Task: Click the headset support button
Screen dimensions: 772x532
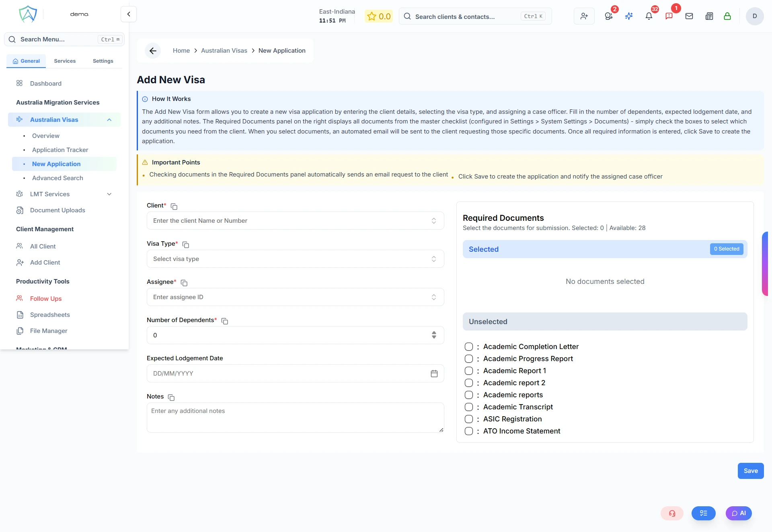Action: 672,513
